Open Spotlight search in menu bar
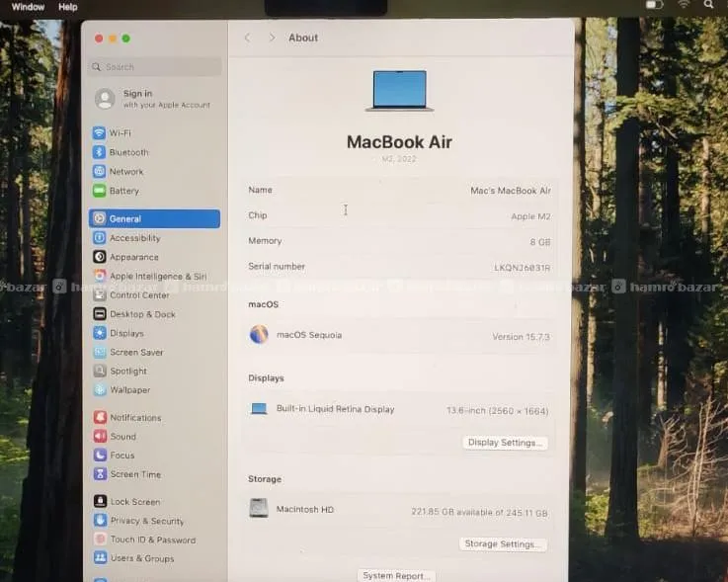The height and width of the screenshot is (582, 728). (x=708, y=5)
